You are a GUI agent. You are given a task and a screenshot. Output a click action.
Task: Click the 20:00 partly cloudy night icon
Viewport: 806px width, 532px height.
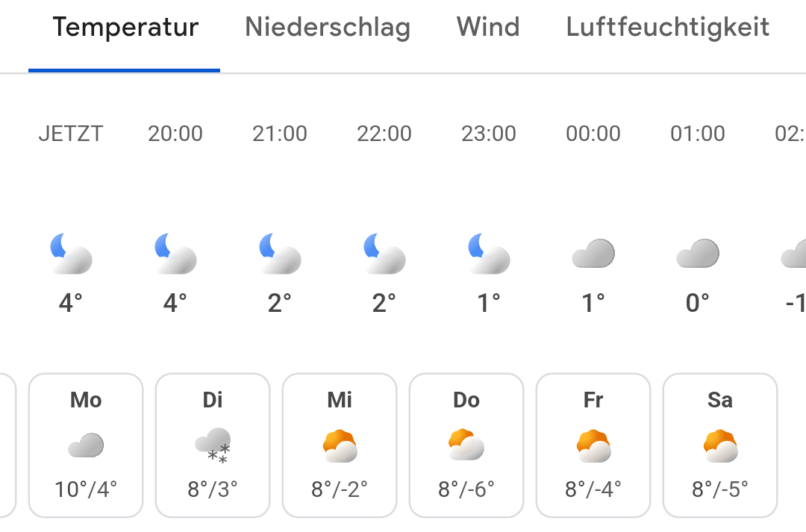175,253
